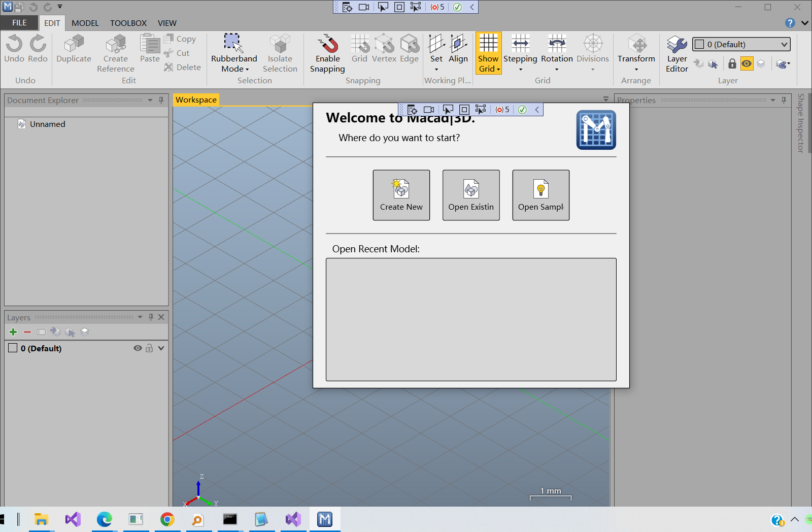This screenshot has height=532, width=812.
Task: Select the Workspace tab
Action: (x=196, y=99)
